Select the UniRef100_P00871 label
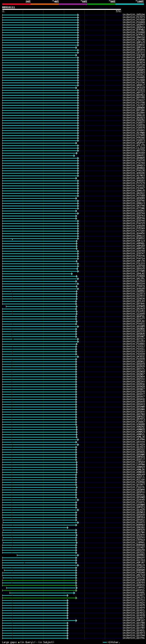This screenshot has height=644, width=146. (x=134, y=502)
